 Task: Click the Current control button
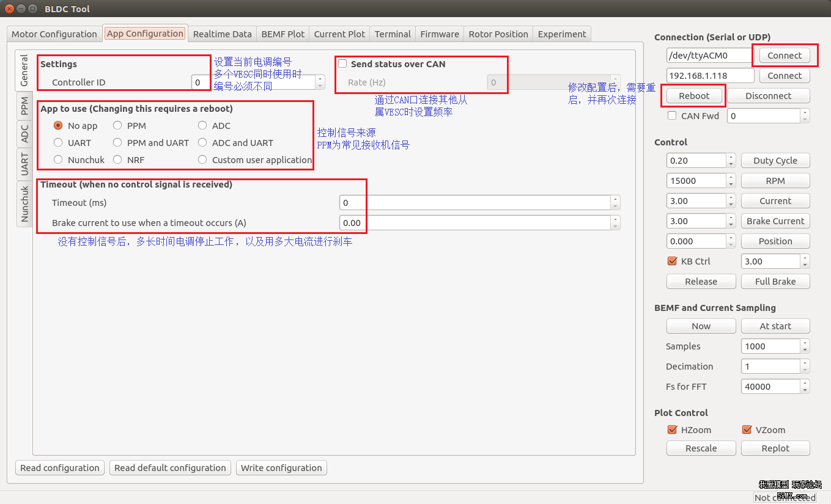(775, 201)
